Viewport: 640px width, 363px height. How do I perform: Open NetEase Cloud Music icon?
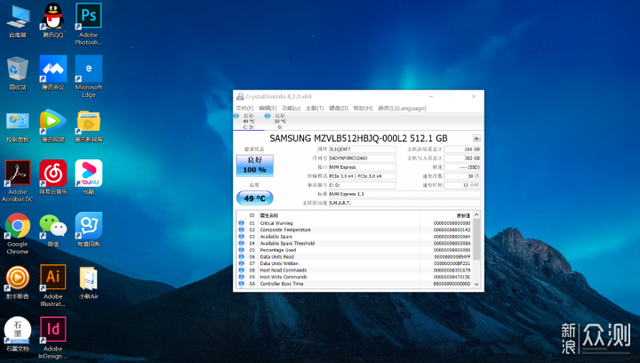(53, 173)
